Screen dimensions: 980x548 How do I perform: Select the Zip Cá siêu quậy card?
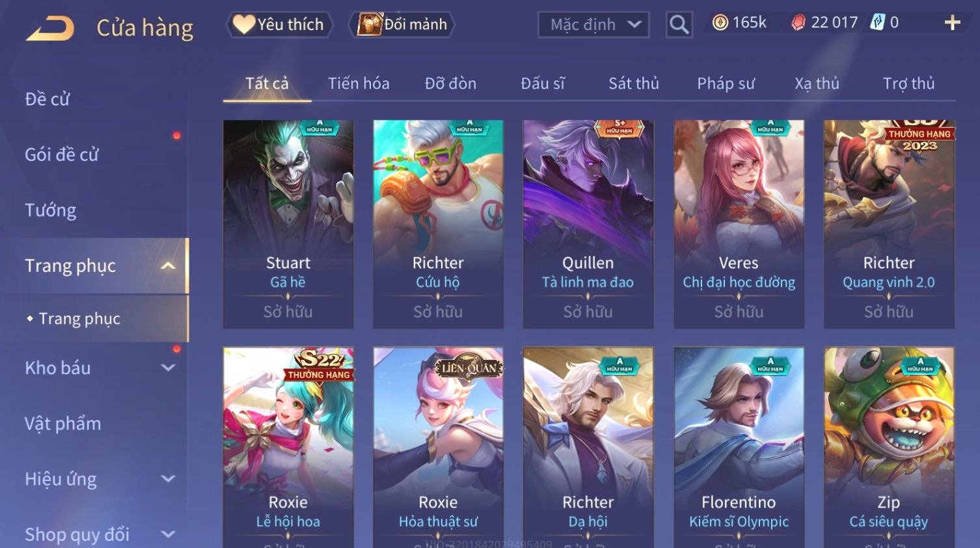click(889, 447)
